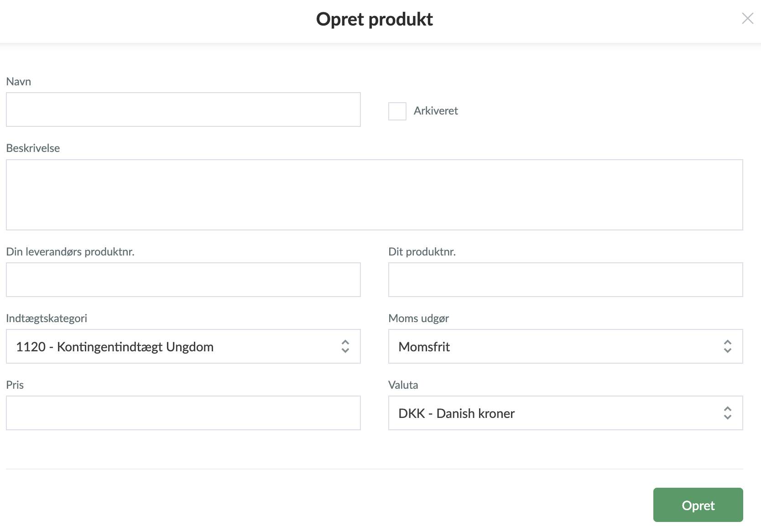Image resolution: width=761 pixels, height=532 pixels.
Task: Click the Din leverandørs produktnr. field
Action: pyautogui.click(x=183, y=280)
